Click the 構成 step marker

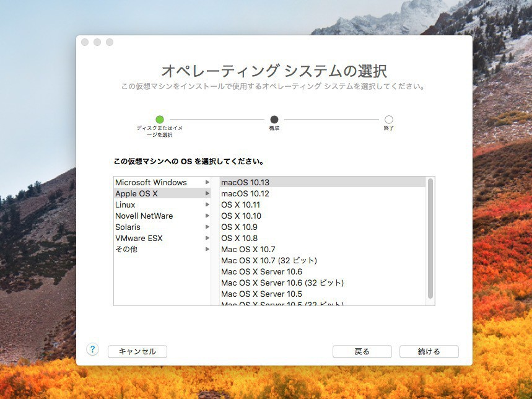[274, 120]
